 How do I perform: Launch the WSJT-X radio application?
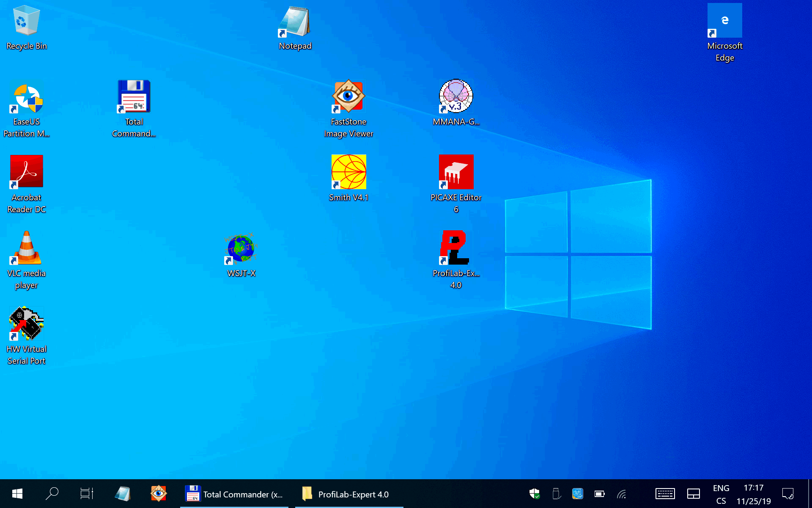[x=240, y=249]
